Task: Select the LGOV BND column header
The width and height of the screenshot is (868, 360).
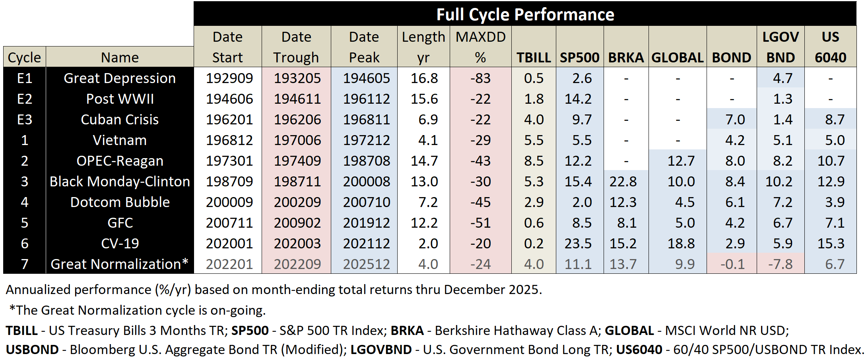Action: click(x=781, y=47)
